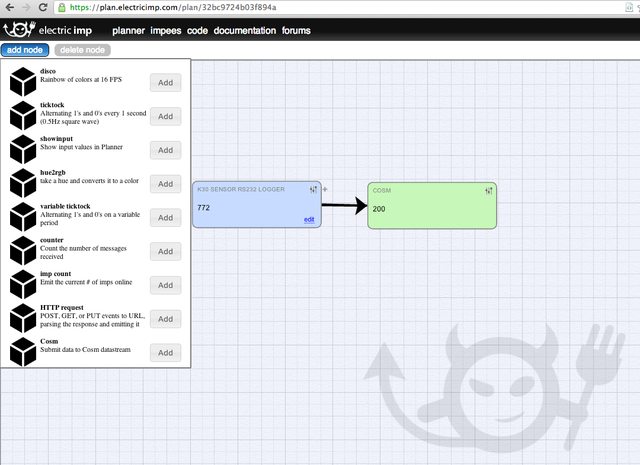Select the K30 SENSOR RS232 LOGGER title

(x=241, y=189)
